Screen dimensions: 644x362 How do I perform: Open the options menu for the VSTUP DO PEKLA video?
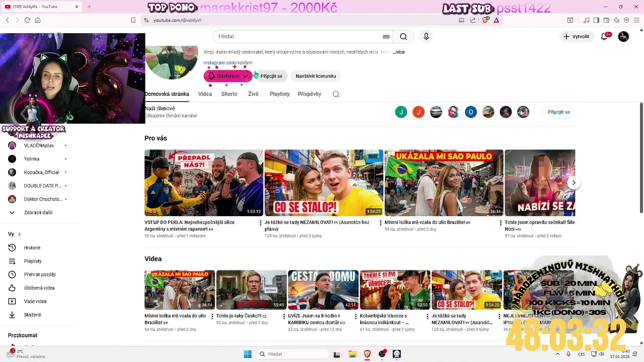click(260, 223)
